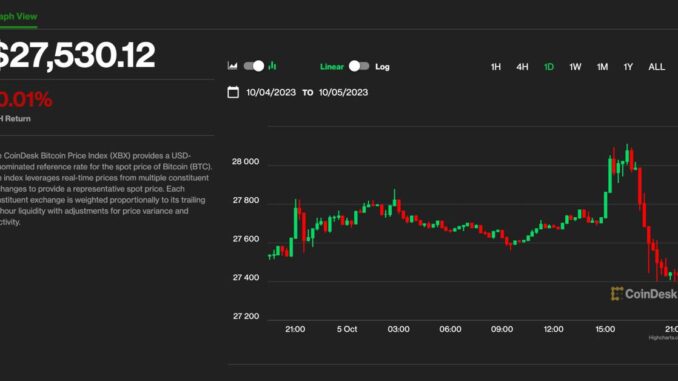Toggle the Linear/Log scale switch

pos(359,66)
